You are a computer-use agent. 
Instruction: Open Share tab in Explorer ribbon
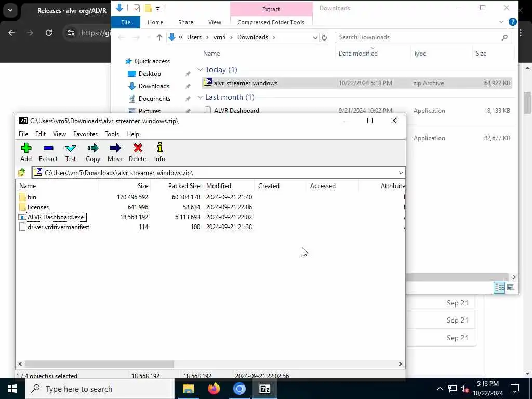point(185,22)
